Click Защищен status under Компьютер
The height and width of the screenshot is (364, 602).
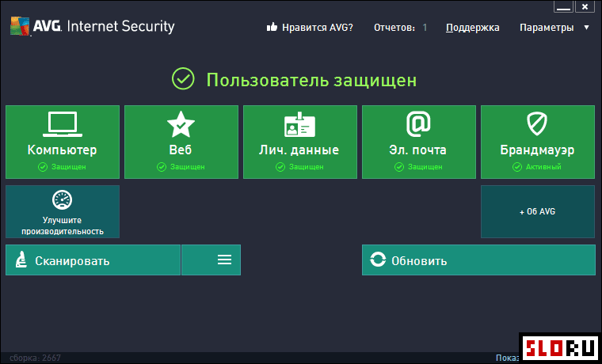pyautogui.click(x=63, y=167)
